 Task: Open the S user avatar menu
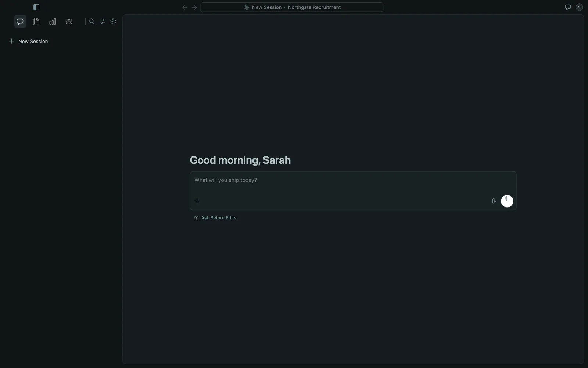[580, 7]
